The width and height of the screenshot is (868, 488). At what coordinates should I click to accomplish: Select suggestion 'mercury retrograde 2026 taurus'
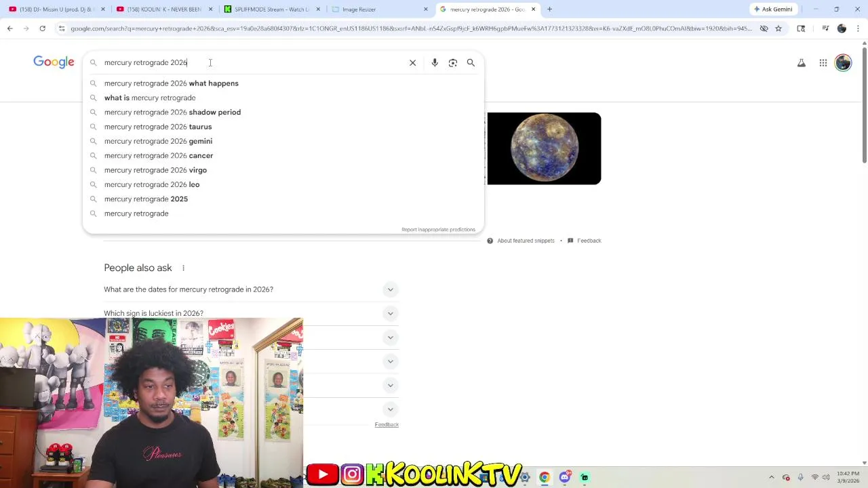click(x=283, y=127)
